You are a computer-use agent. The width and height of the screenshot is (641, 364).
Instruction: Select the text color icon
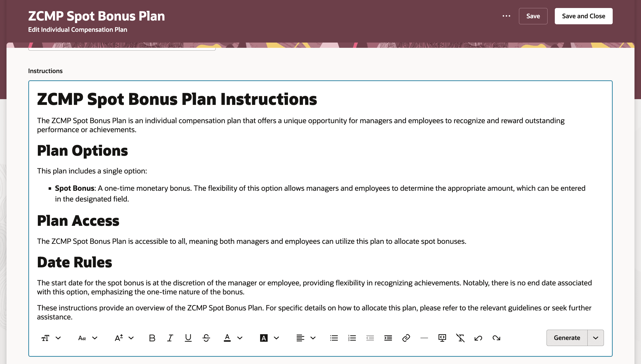click(228, 338)
